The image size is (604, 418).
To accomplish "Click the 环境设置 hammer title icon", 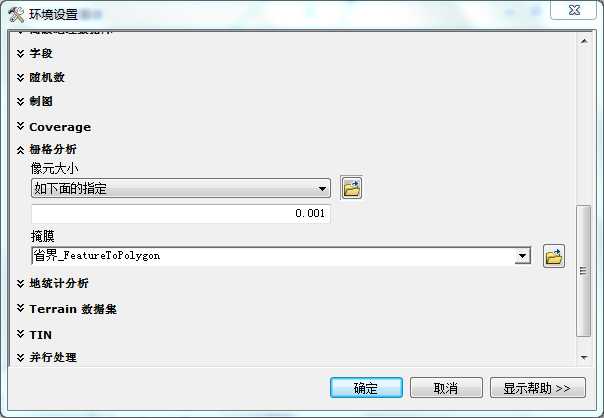I will point(16,15).
